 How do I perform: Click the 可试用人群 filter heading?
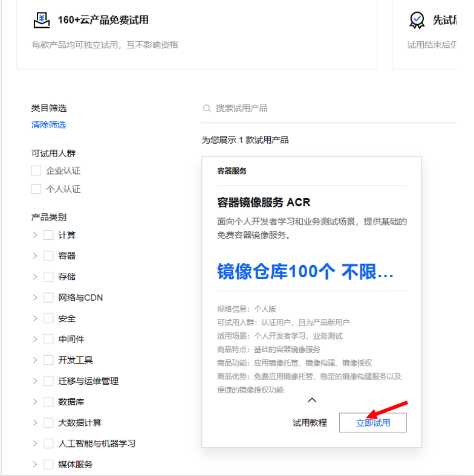pos(53,153)
